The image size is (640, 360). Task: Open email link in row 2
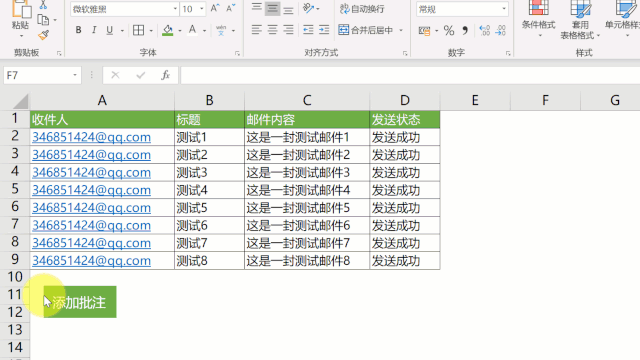[x=91, y=137]
